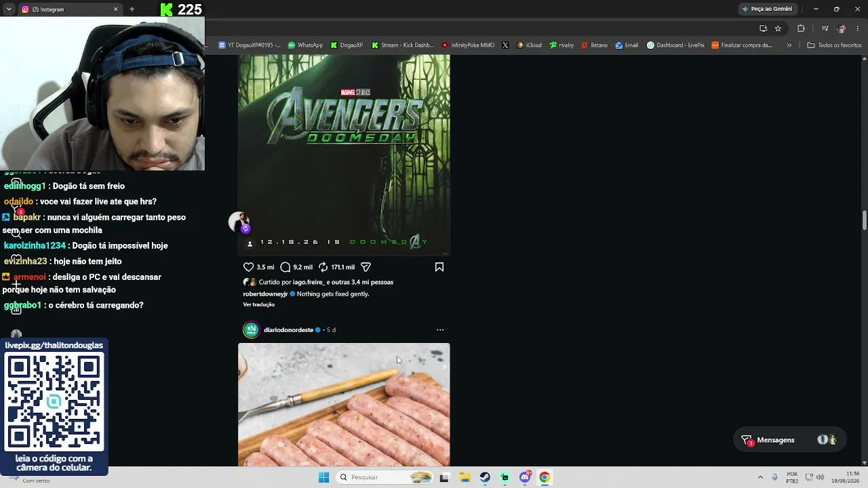868x488 pixels.
Task: Open diariodonordeste profile avatar
Action: click(251, 330)
